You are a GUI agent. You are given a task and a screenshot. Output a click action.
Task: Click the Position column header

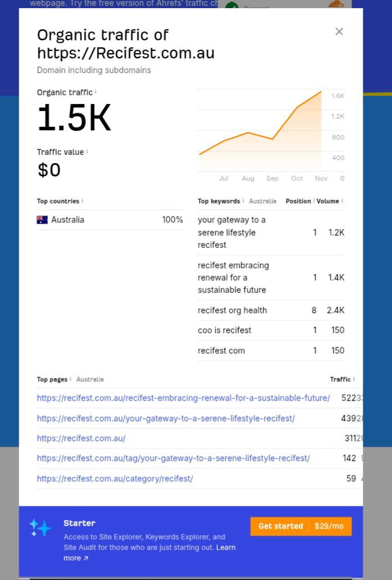point(298,201)
